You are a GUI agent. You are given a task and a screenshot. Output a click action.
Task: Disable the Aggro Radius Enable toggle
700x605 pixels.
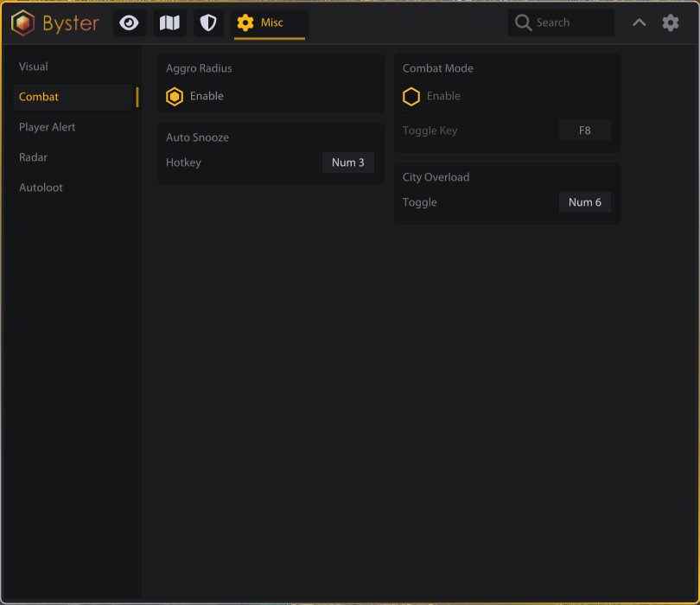174,97
